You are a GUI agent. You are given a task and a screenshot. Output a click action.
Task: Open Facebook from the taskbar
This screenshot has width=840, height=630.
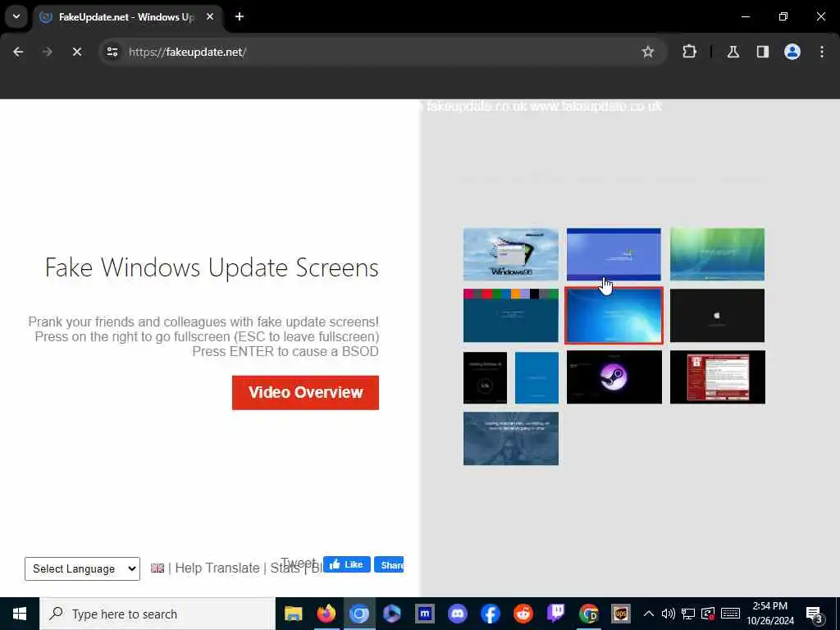coord(491,614)
